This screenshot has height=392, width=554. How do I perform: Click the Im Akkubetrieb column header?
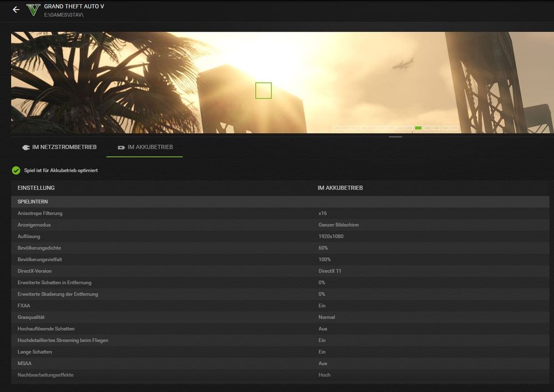(340, 188)
